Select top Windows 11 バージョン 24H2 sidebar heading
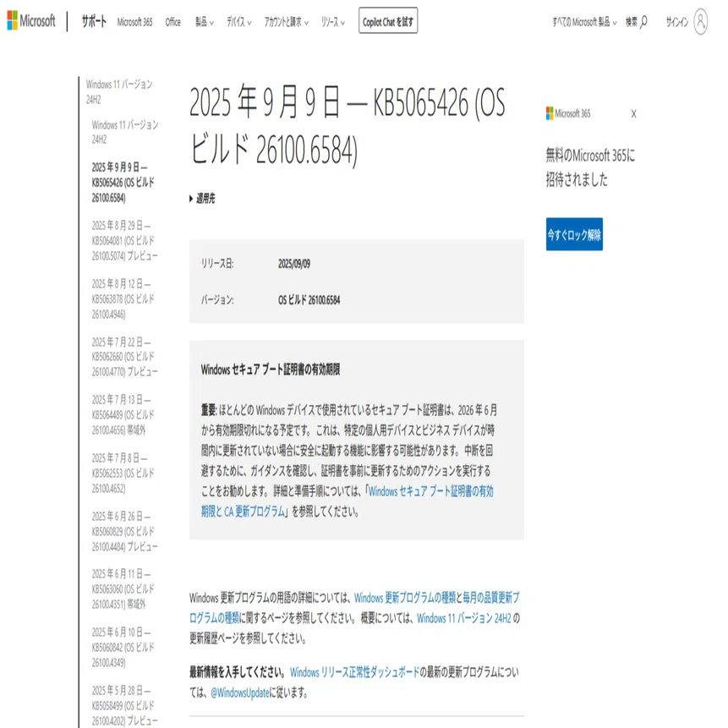Screen dimensions: 728x728 [119, 91]
